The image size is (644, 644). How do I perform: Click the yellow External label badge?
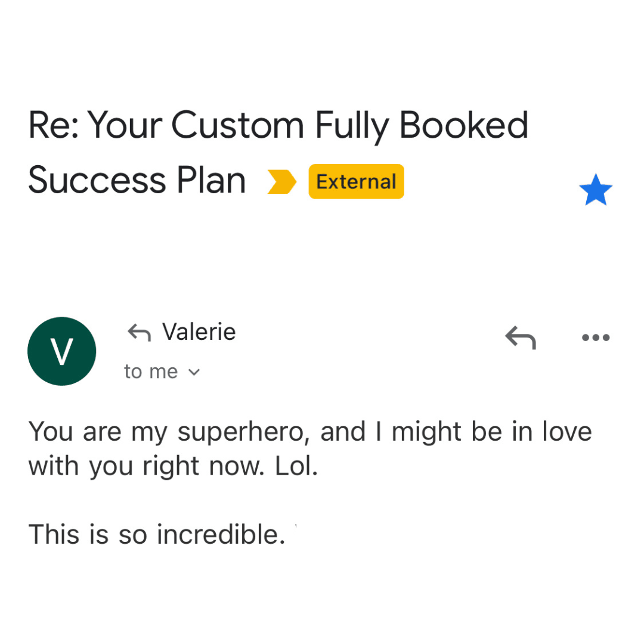(x=356, y=182)
